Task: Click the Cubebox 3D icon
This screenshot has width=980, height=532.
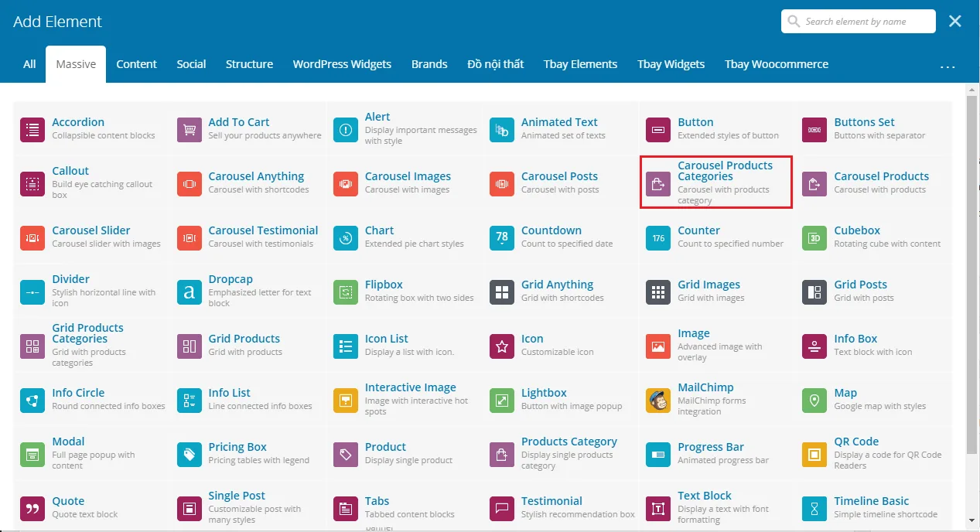Action: click(814, 238)
